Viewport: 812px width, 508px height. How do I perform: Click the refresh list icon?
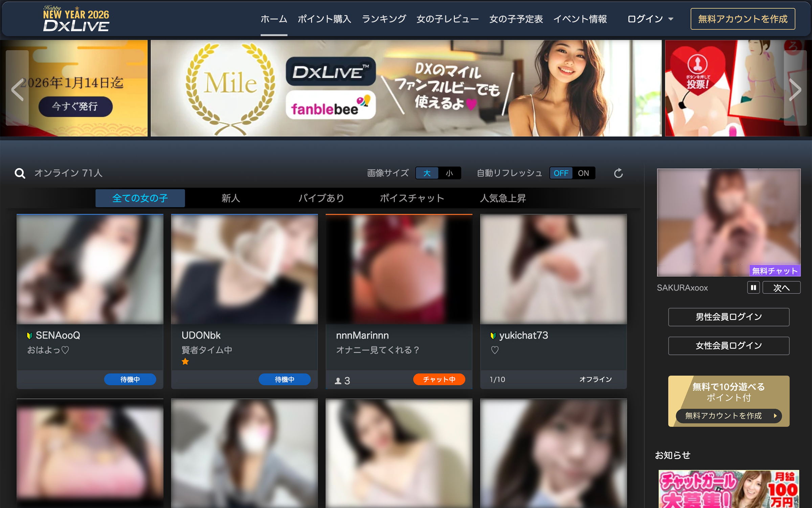pyautogui.click(x=618, y=173)
